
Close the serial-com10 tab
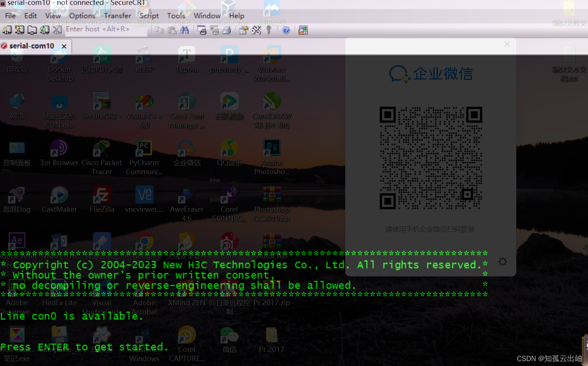pyautogui.click(x=64, y=46)
